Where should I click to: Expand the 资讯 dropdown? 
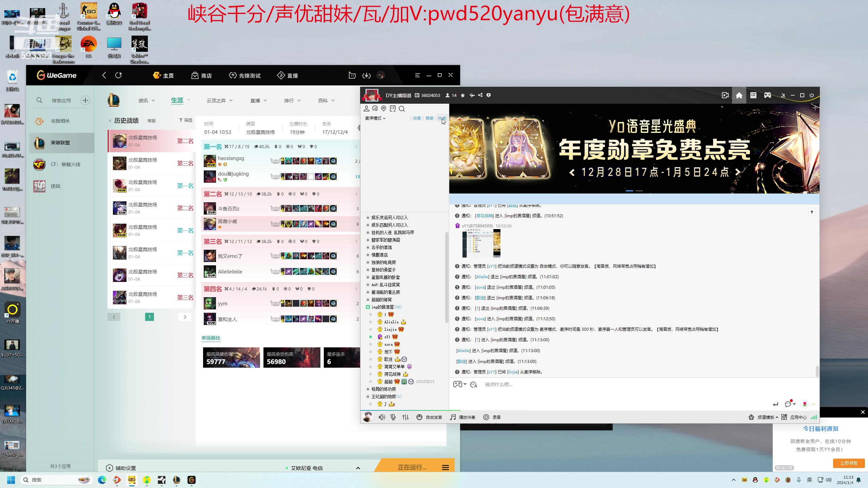(x=146, y=101)
